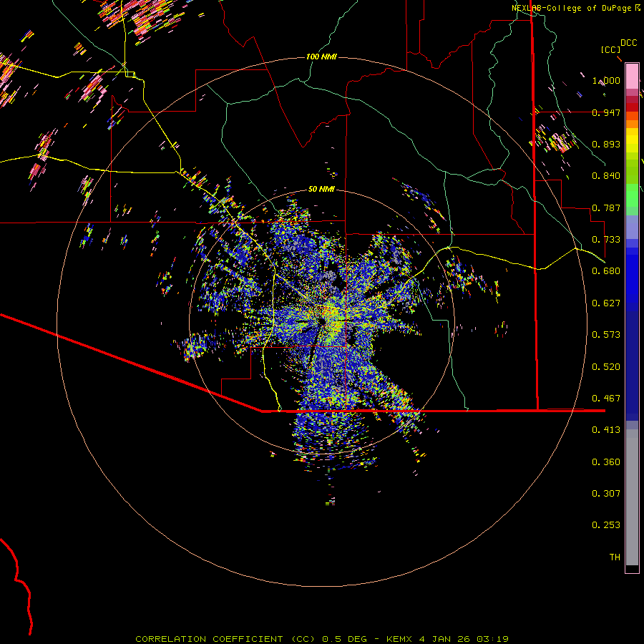Pick the 0.360 color scale value
Screen dimensions: 644x644
[606, 462]
